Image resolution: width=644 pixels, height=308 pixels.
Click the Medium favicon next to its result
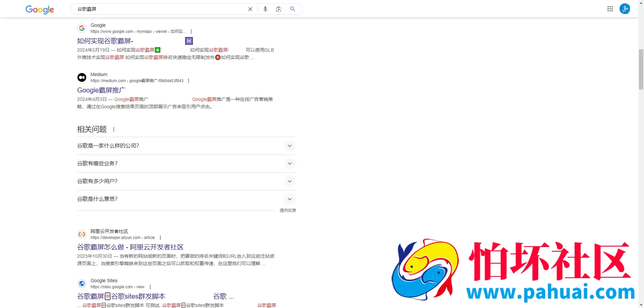(82, 77)
